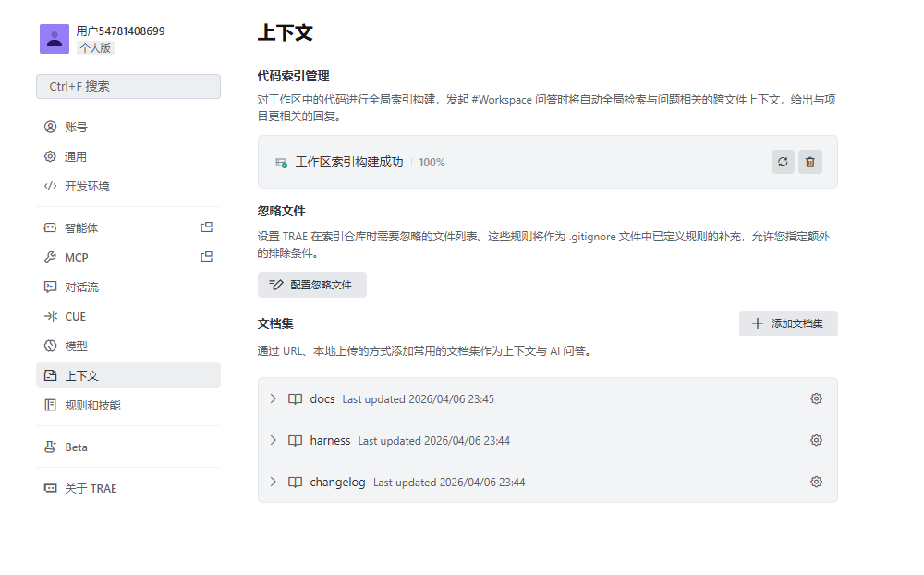This screenshot has height=575, width=924.
Task: Click the CUE sparkle icon
Action: pos(50,316)
